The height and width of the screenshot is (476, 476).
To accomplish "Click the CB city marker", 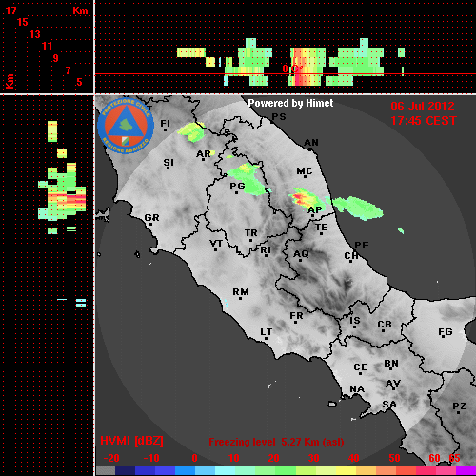I will 383,331.
